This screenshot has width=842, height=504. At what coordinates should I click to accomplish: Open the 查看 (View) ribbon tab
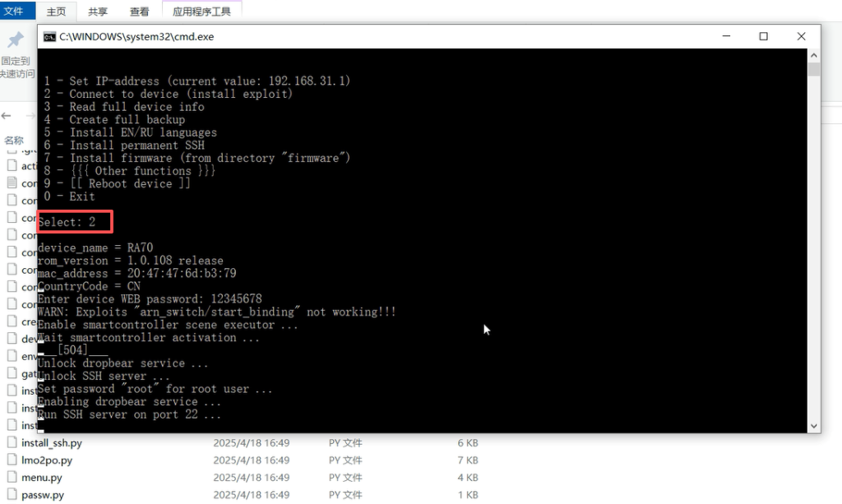coord(140,12)
